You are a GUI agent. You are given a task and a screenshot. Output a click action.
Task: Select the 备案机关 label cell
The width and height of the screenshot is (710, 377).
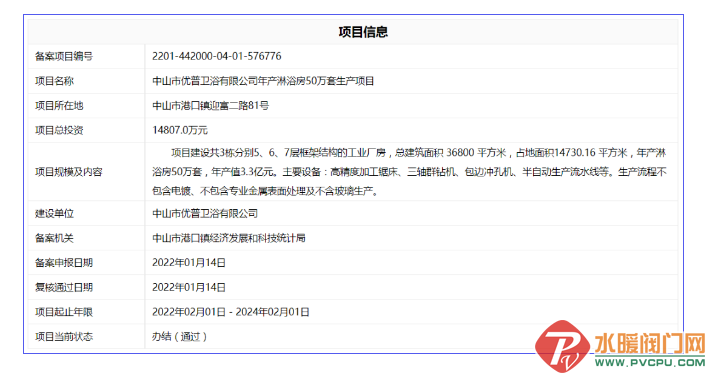86,238
